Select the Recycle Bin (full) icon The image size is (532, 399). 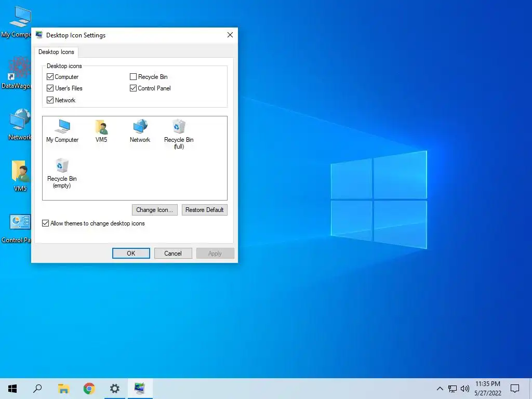[179, 135]
